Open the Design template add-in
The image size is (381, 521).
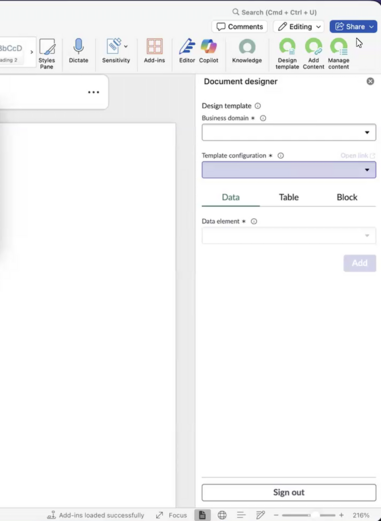pos(287,54)
